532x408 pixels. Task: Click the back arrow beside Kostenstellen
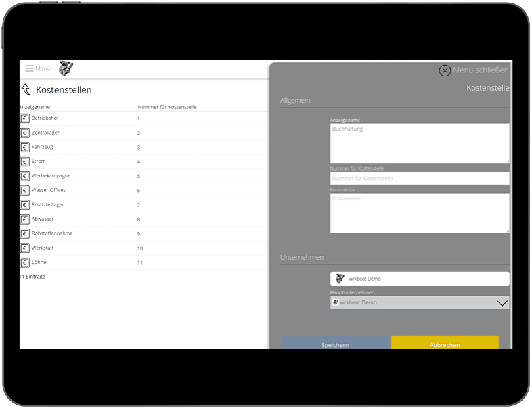coord(26,90)
